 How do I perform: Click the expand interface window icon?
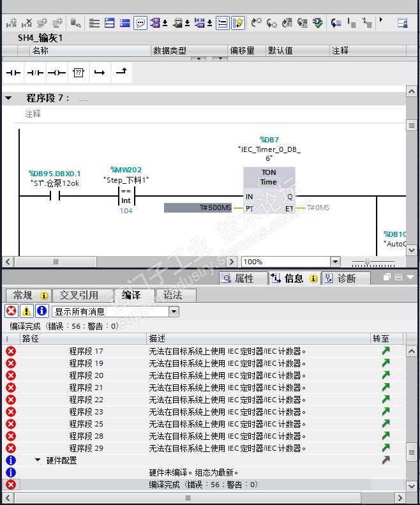[403, 23]
